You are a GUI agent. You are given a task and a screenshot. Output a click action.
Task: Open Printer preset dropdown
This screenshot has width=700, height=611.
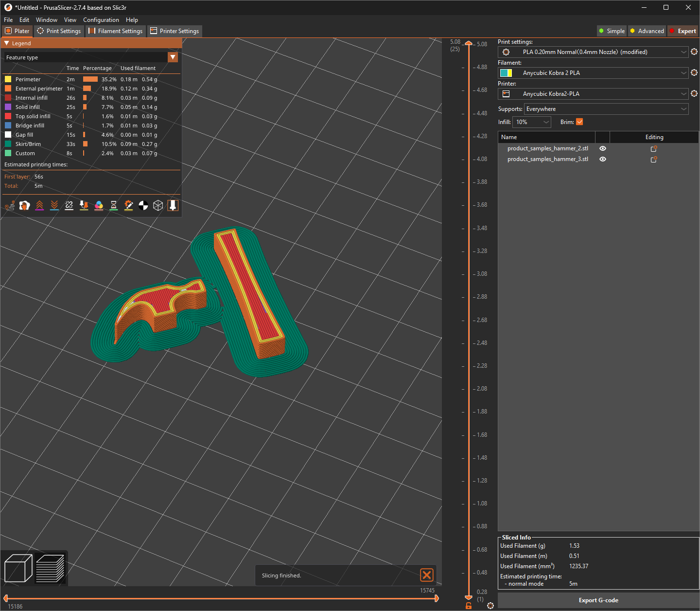click(593, 93)
